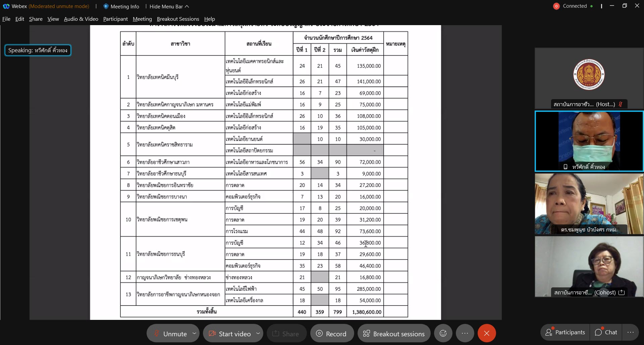Click the 73,600.00 amount cell
Viewport: 644px width, 345px height.
(365, 231)
